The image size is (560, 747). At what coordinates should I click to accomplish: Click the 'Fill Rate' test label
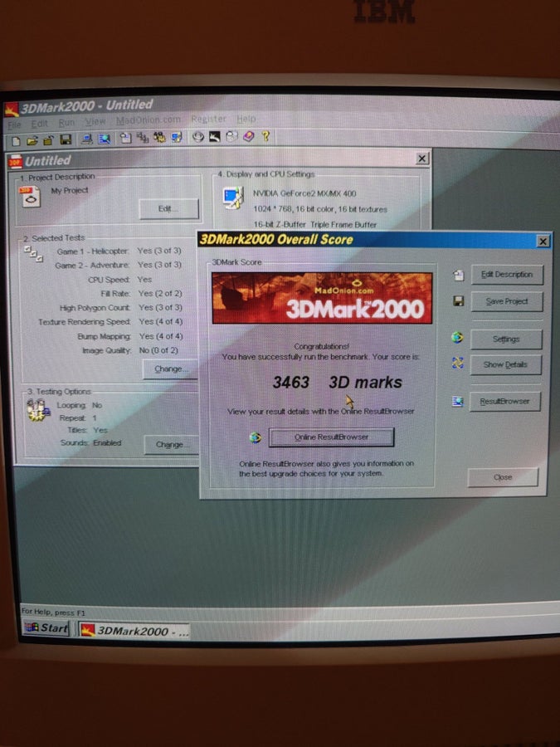click(x=115, y=294)
